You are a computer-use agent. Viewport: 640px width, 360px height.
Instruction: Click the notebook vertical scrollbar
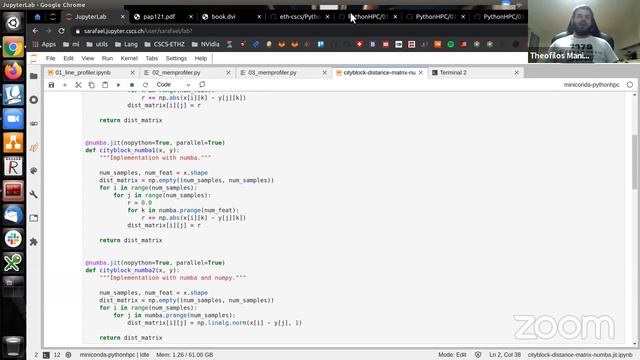635,161
